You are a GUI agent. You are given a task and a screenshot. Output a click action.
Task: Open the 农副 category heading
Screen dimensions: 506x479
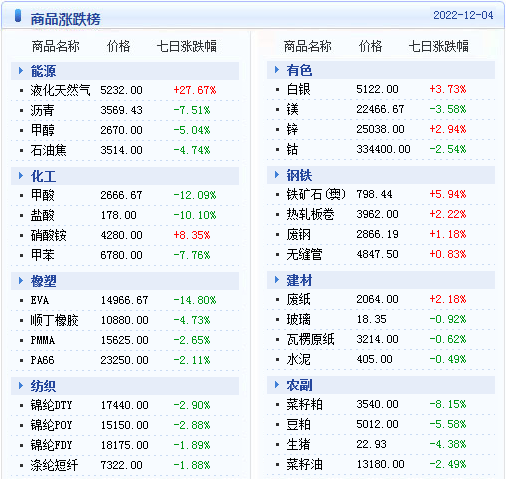[299, 385]
